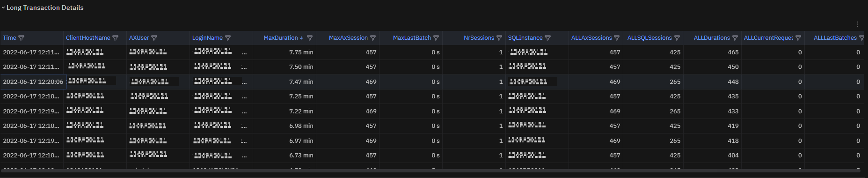
Task: Click the MaxDuration descending sort arrow
Action: (301, 38)
